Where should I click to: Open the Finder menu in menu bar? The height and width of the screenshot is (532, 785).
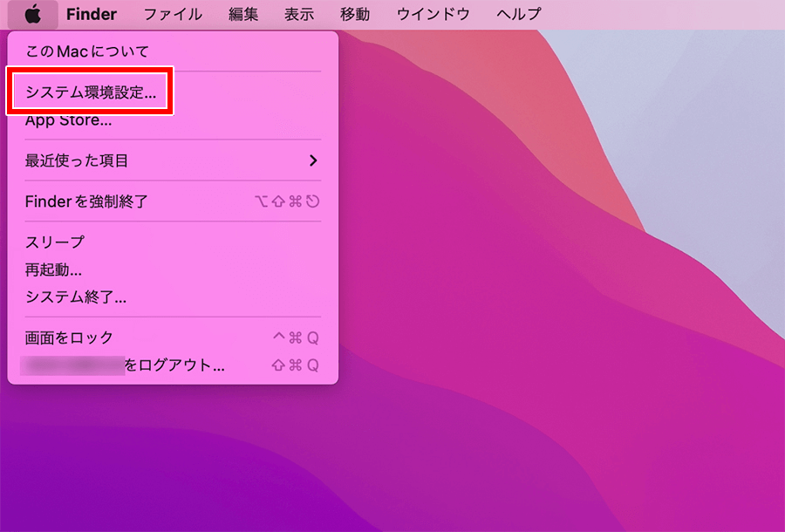[x=91, y=14]
